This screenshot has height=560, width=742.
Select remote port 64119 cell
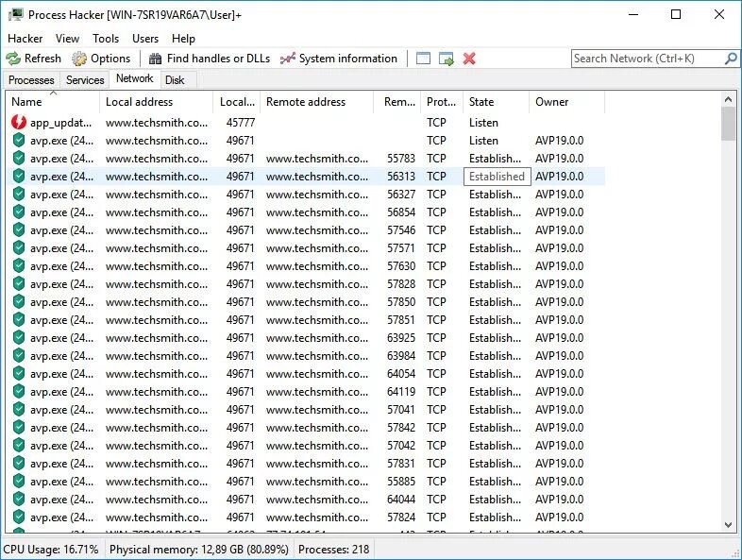(401, 392)
